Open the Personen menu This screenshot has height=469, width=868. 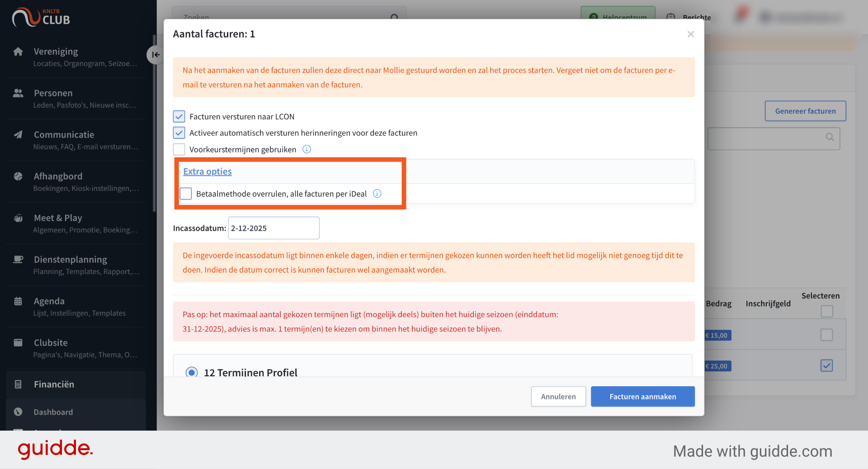click(x=76, y=98)
